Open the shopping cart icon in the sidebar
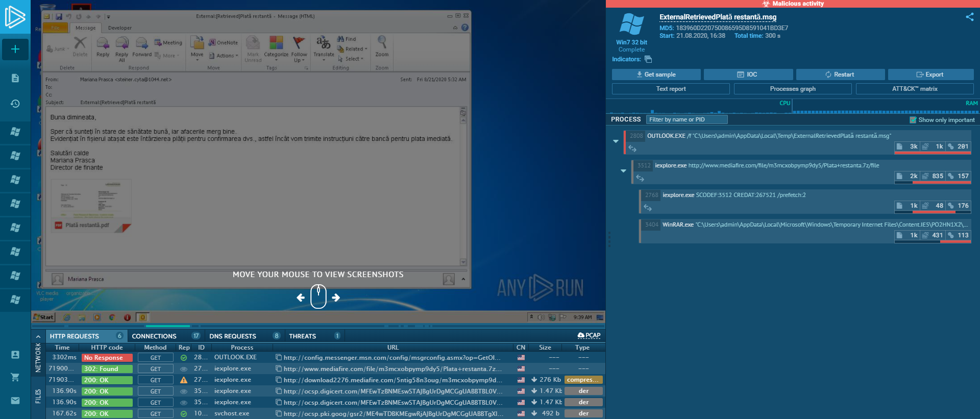Screen dimensions: 980x419 tap(15, 377)
